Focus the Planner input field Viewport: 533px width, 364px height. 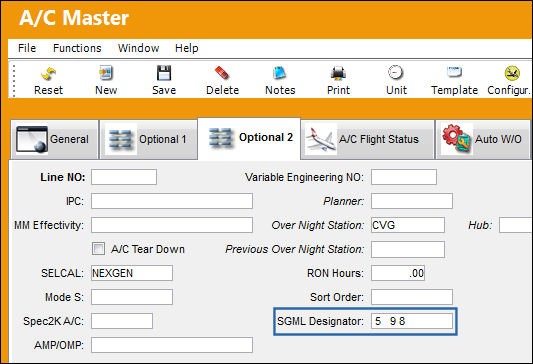pos(412,201)
